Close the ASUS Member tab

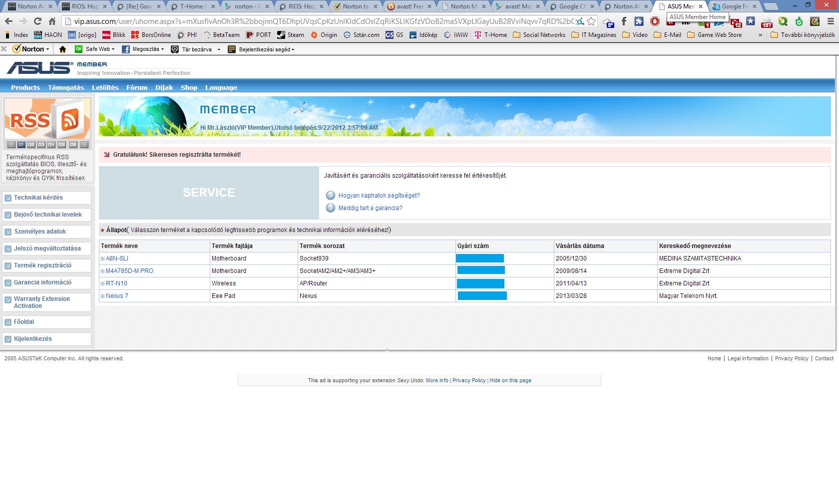(701, 6)
